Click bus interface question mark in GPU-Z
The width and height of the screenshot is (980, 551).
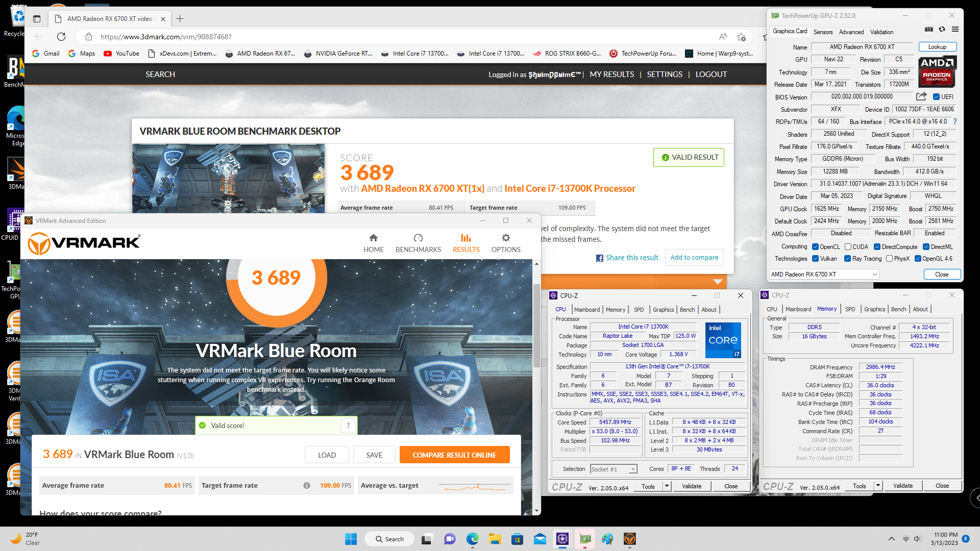955,121
